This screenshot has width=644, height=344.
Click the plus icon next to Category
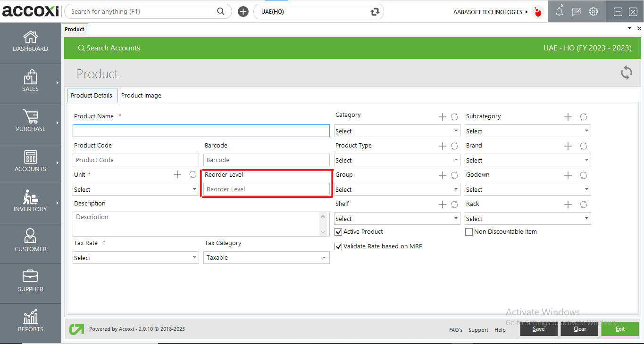tap(442, 117)
